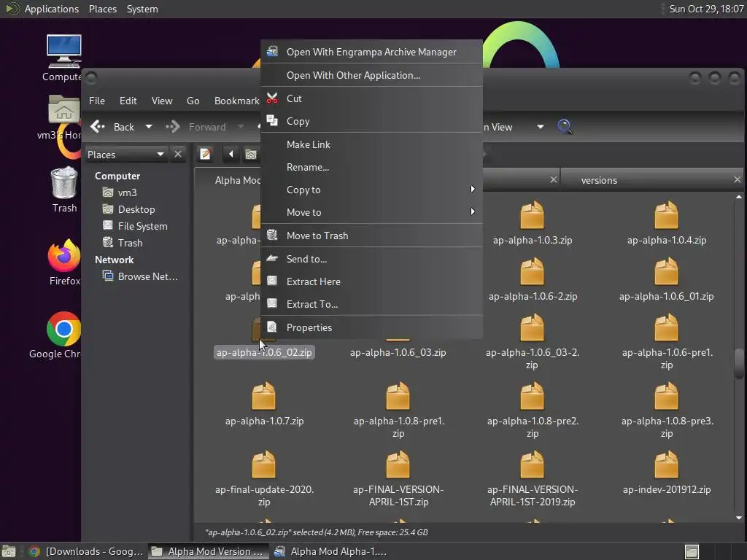Switch to the versions tab

coord(599,181)
